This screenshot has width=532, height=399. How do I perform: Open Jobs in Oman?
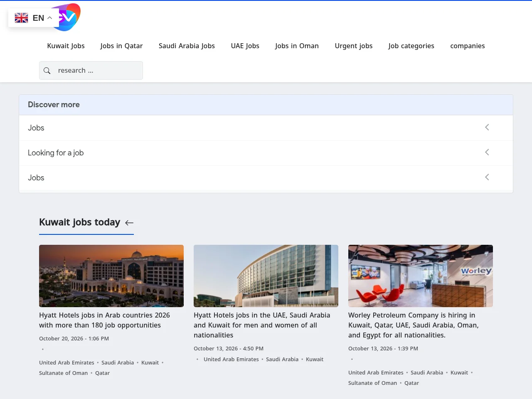click(x=297, y=46)
